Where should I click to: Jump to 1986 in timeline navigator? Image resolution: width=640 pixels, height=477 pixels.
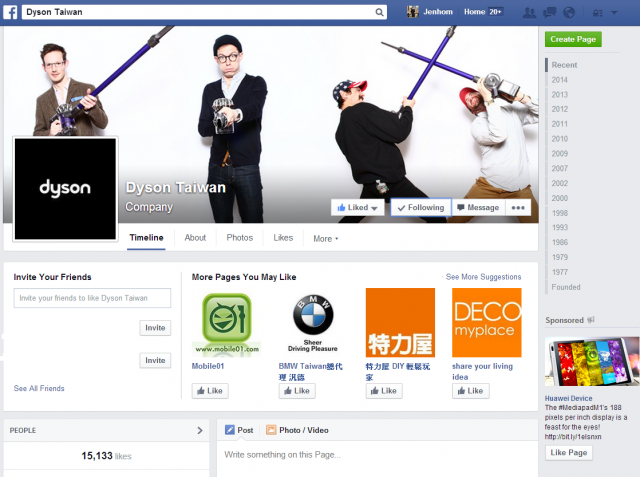pos(560,242)
